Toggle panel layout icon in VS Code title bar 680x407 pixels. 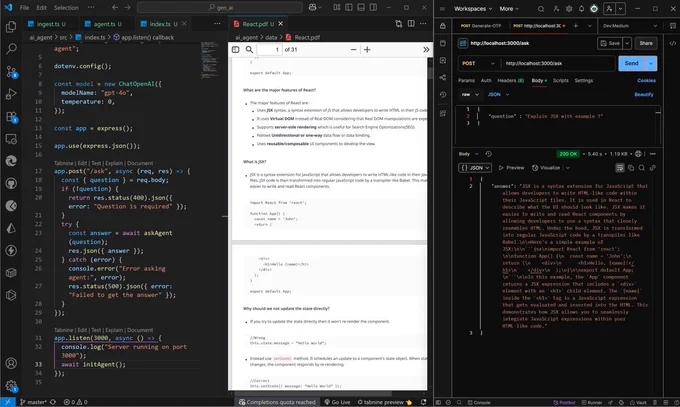coord(361,7)
